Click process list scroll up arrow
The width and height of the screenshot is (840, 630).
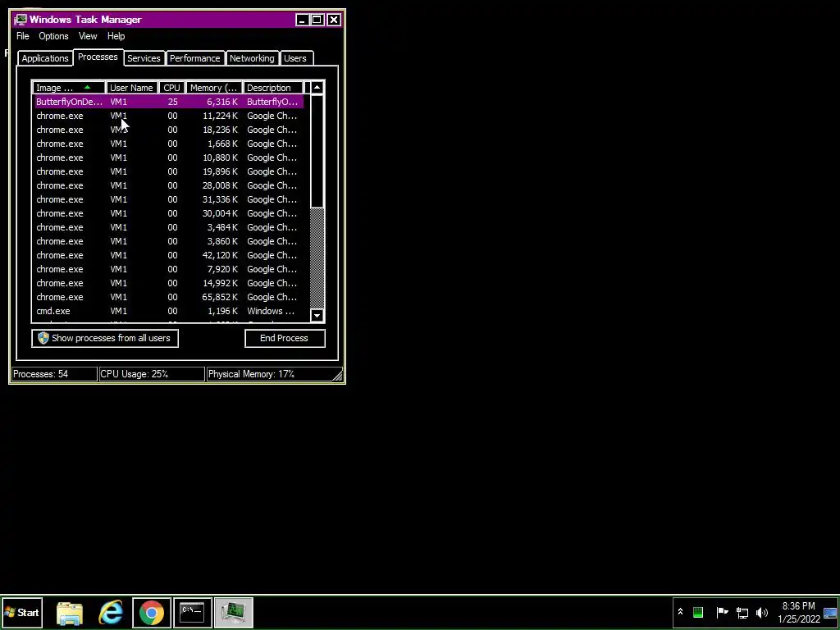[317, 88]
